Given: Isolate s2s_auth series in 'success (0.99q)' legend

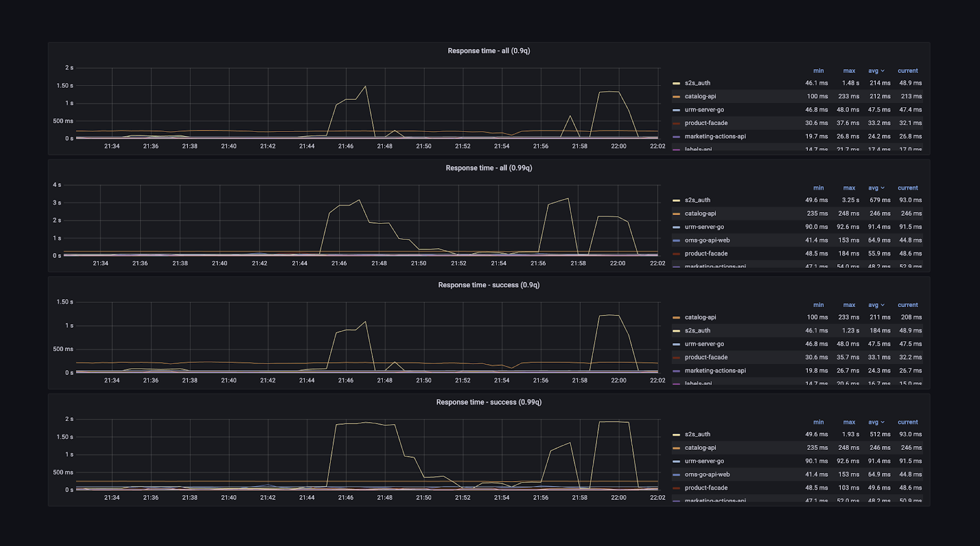Looking at the screenshot, I should (697, 434).
